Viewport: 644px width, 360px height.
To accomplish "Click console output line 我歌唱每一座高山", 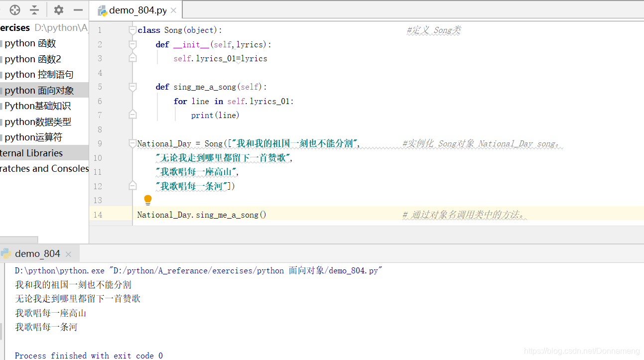I will [x=51, y=313].
